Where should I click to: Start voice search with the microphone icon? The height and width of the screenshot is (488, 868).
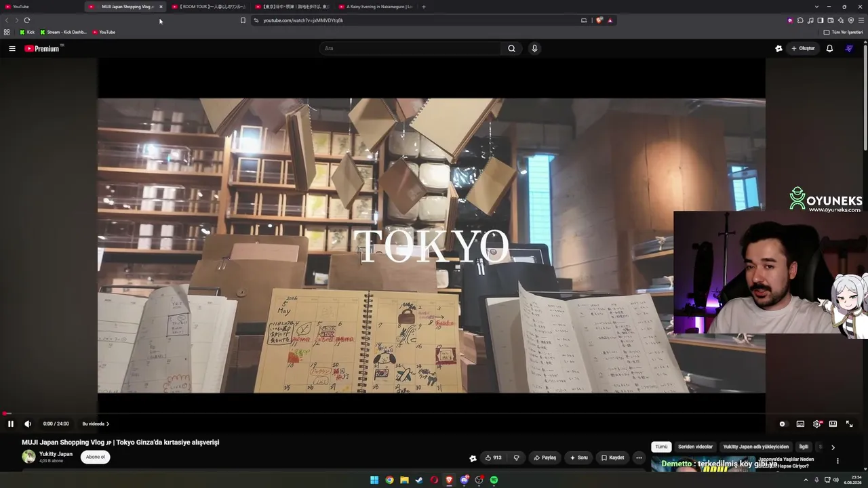(534, 48)
